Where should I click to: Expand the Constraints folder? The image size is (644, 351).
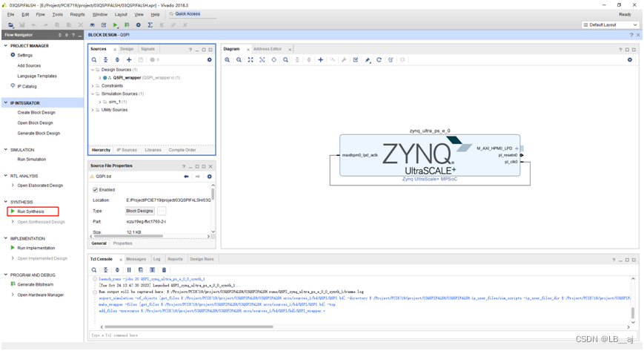pos(93,86)
